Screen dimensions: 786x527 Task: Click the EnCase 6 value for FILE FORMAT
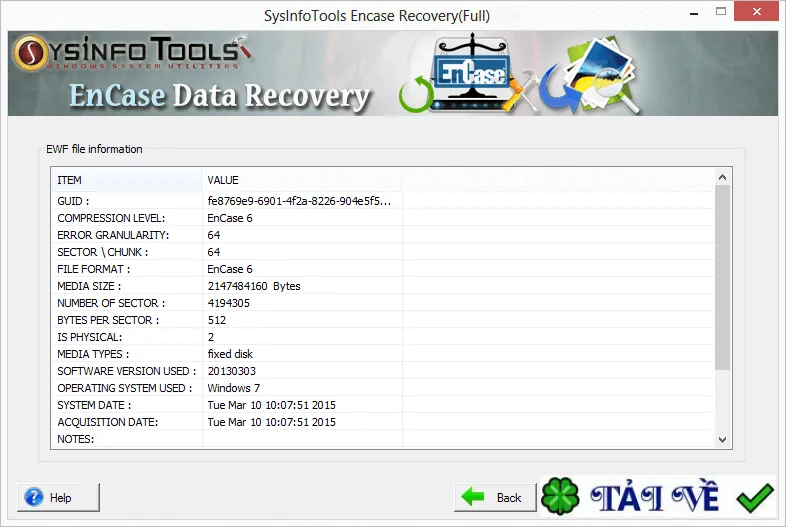[x=230, y=269]
